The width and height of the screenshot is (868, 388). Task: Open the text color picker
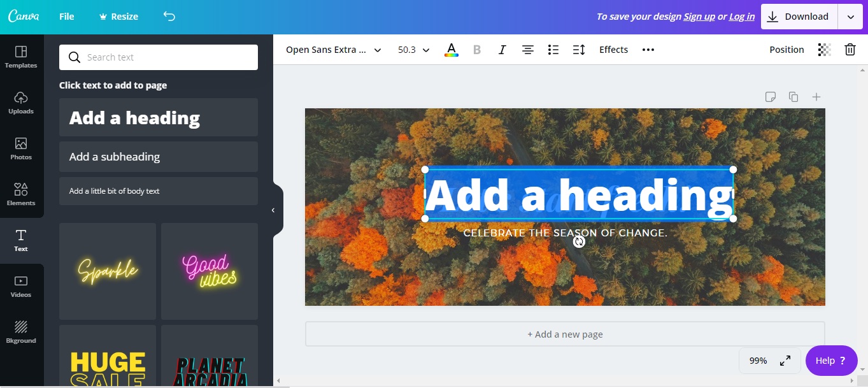coord(452,50)
